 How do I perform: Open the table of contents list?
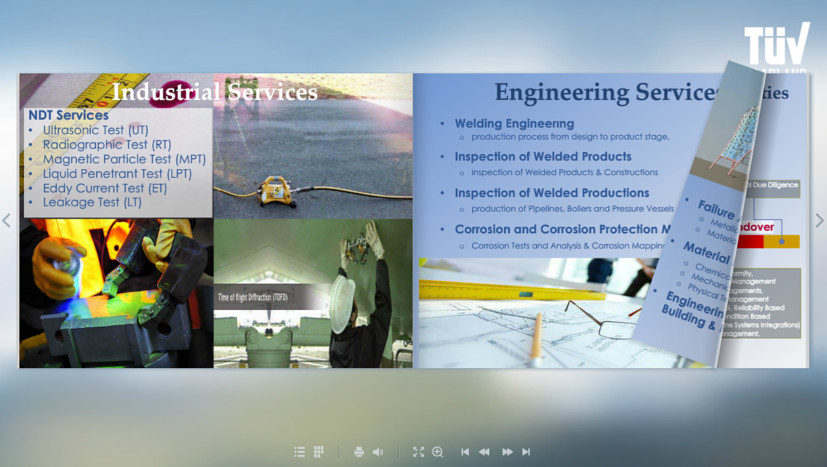click(x=299, y=452)
